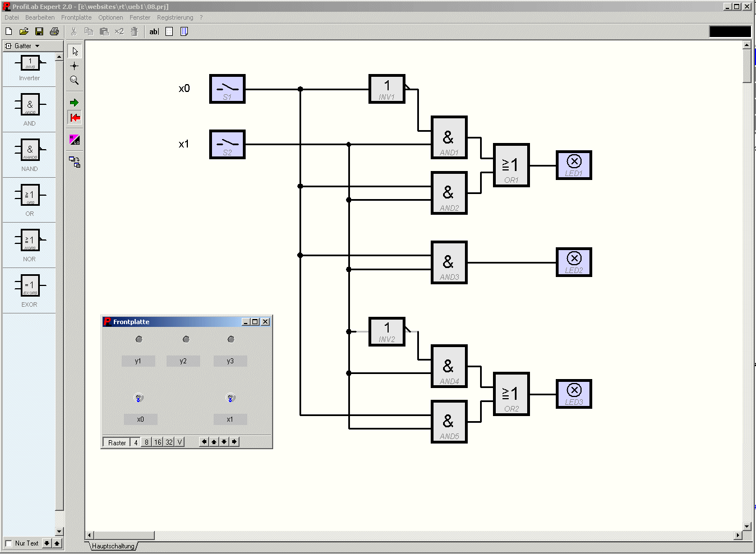The width and height of the screenshot is (756, 554).
Task: Flip the x0 toggle switch on Frontplatte
Action: tap(139, 398)
